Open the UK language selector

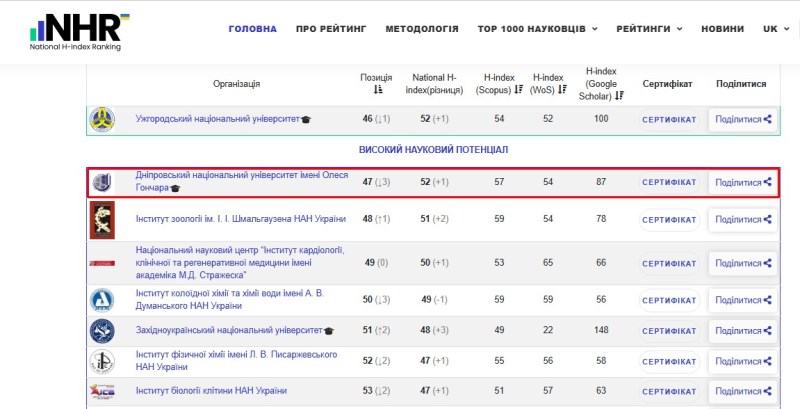coord(775,29)
